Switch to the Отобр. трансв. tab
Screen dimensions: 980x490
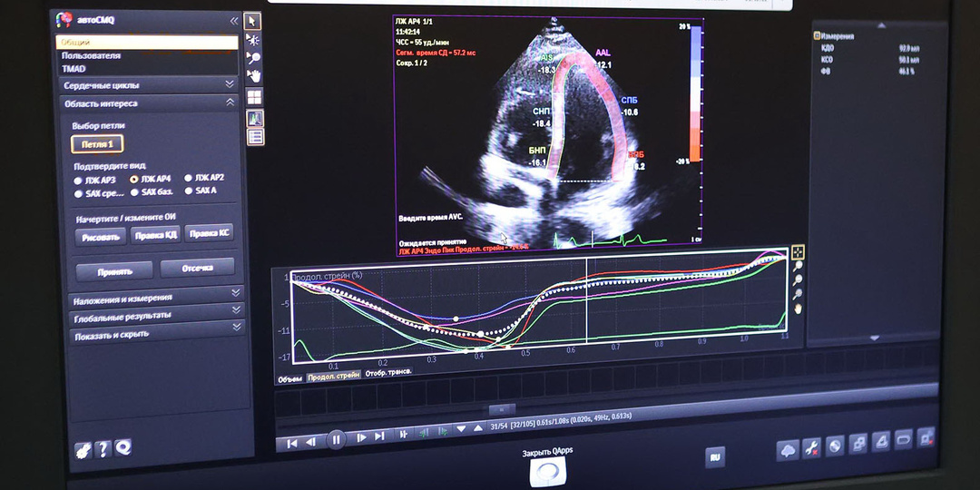pyautogui.click(x=388, y=373)
